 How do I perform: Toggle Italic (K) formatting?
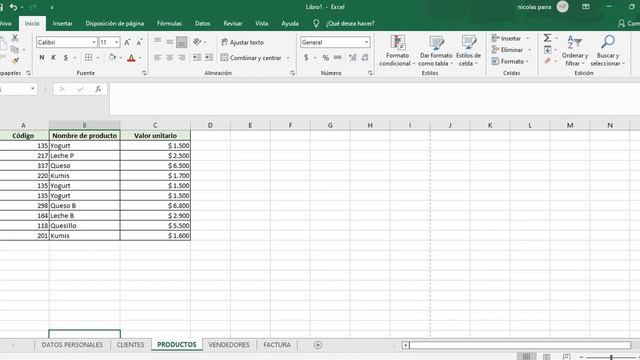tap(53, 58)
